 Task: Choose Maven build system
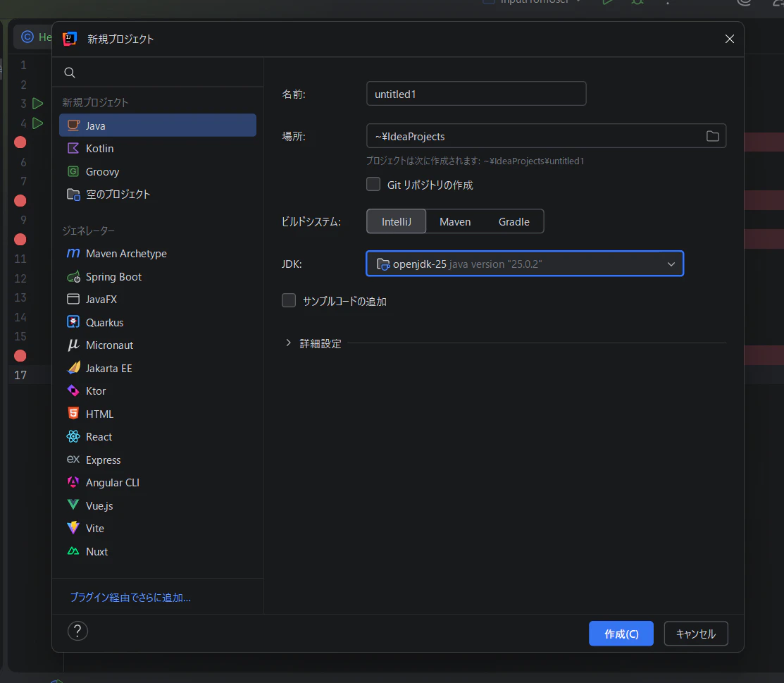tap(455, 221)
